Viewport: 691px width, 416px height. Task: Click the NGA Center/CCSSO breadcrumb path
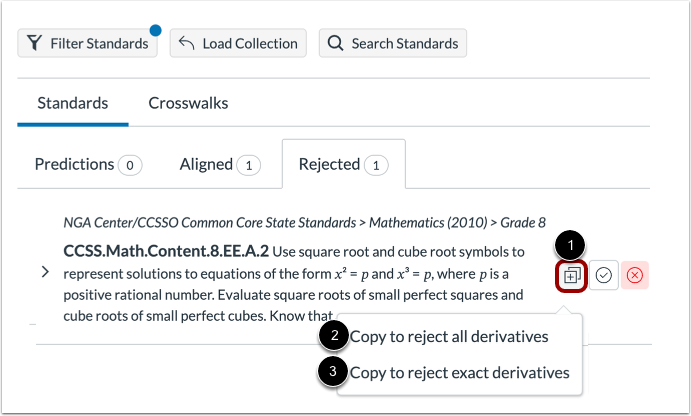(x=304, y=222)
